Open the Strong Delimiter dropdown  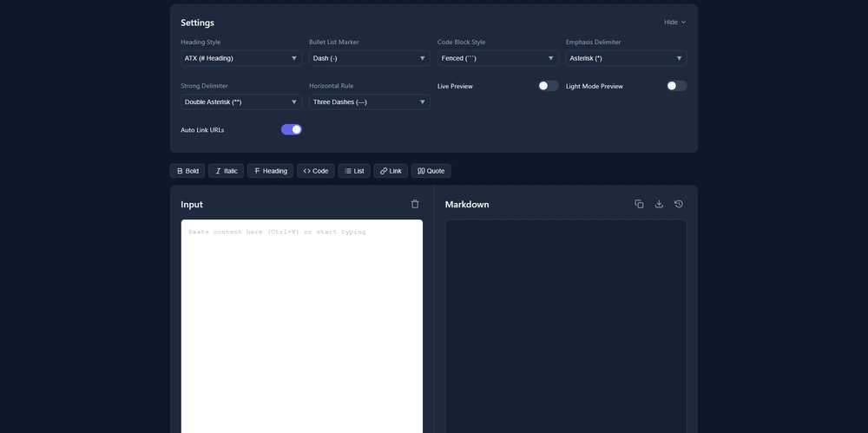[241, 102]
